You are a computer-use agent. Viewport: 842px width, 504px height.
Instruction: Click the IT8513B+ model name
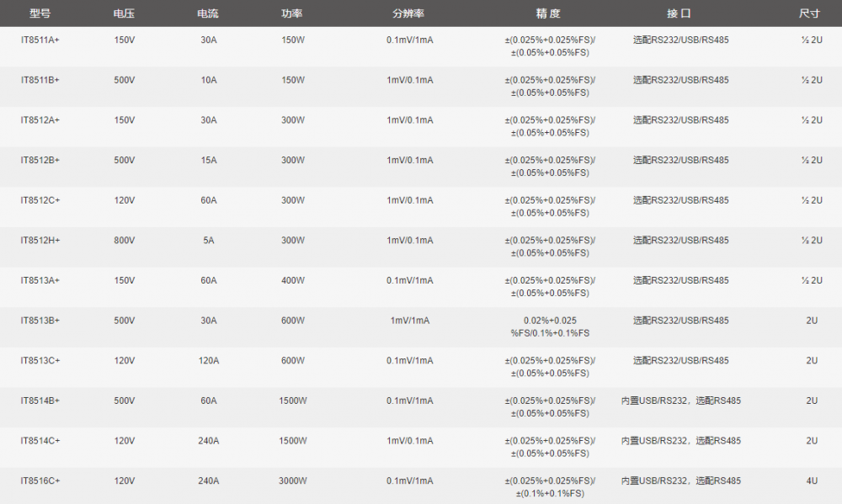click(40, 321)
